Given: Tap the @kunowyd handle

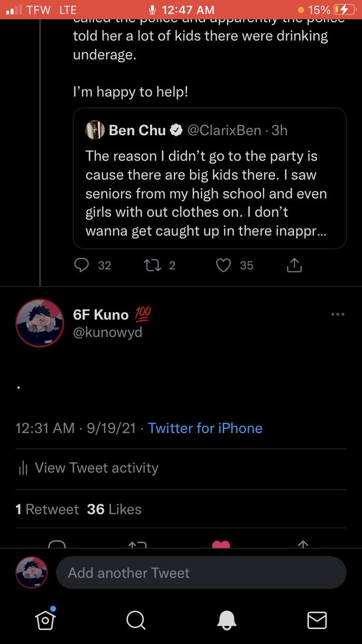Looking at the screenshot, I should (x=108, y=333).
